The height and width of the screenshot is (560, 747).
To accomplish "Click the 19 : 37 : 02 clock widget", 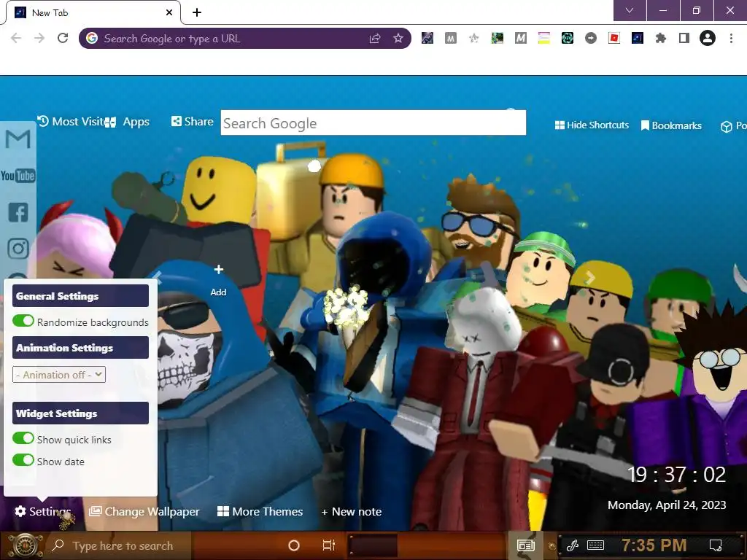I will click(676, 475).
